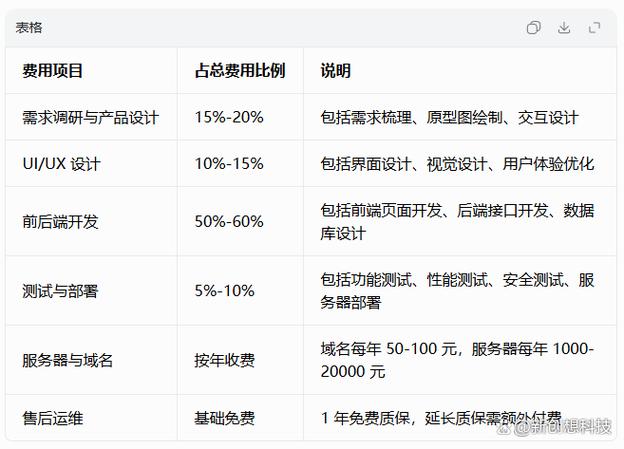Image resolution: width=624 pixels, height=449 pixels.
Task: Click the 1 年免费质保 description cell
Action: [460, 418]
